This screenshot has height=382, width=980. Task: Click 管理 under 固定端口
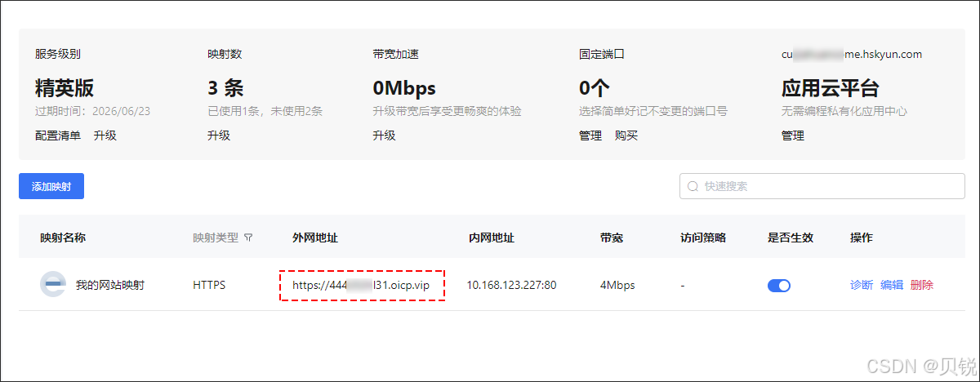[590, 135]
